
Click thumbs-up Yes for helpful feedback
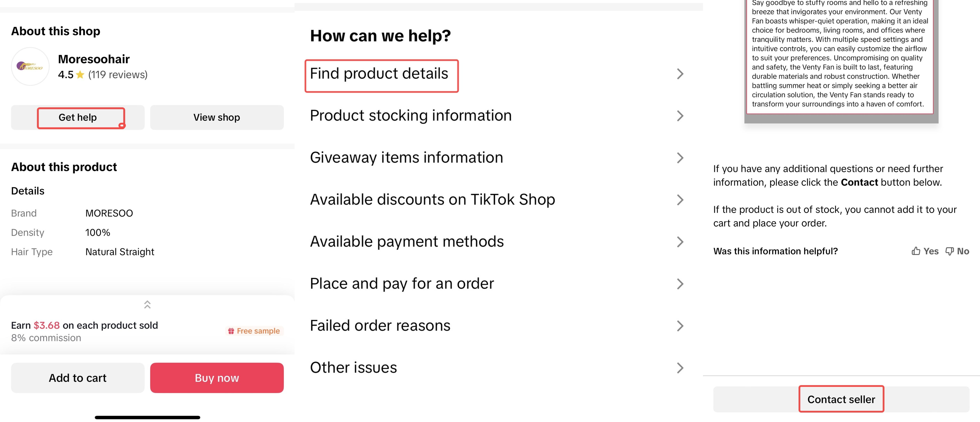(x=925, y=251)
